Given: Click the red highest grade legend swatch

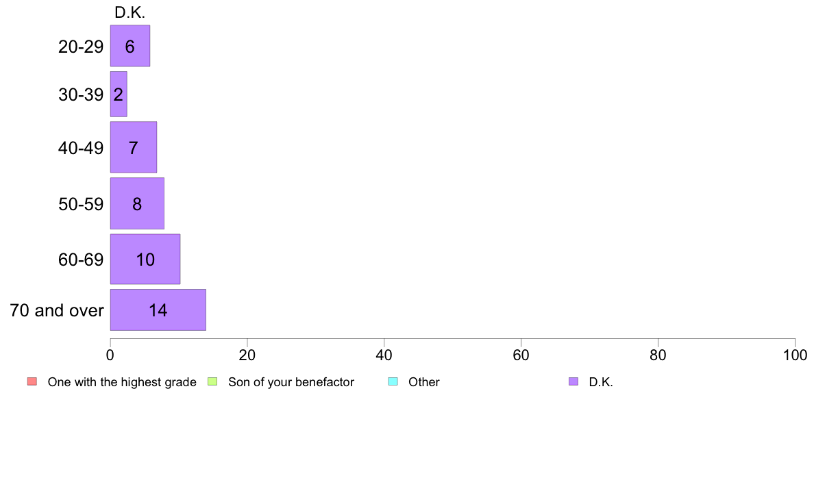Looking at the screenshot, I should pyautogui.click(x=32, y=381).
